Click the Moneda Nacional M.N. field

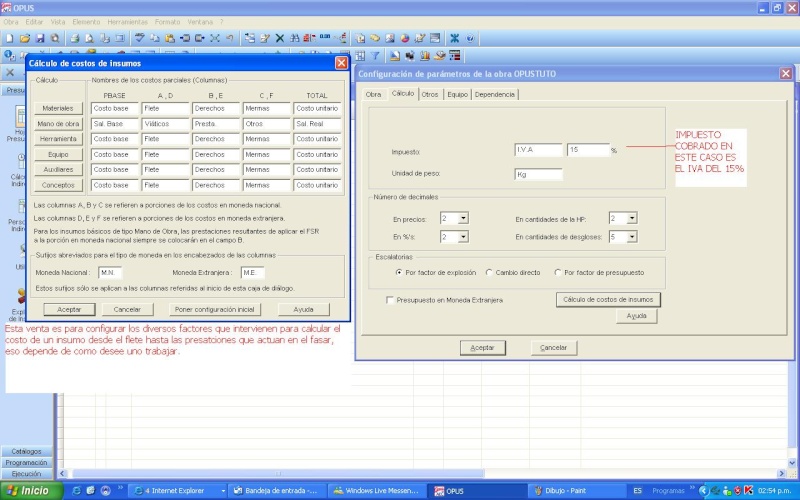(110, 272)
